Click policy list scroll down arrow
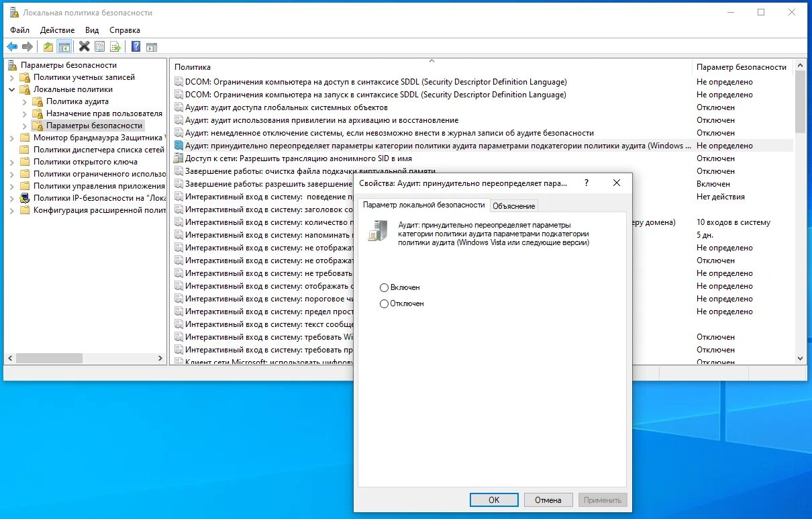Viewport: 812px width, 519px height. [x=800, y=359]
